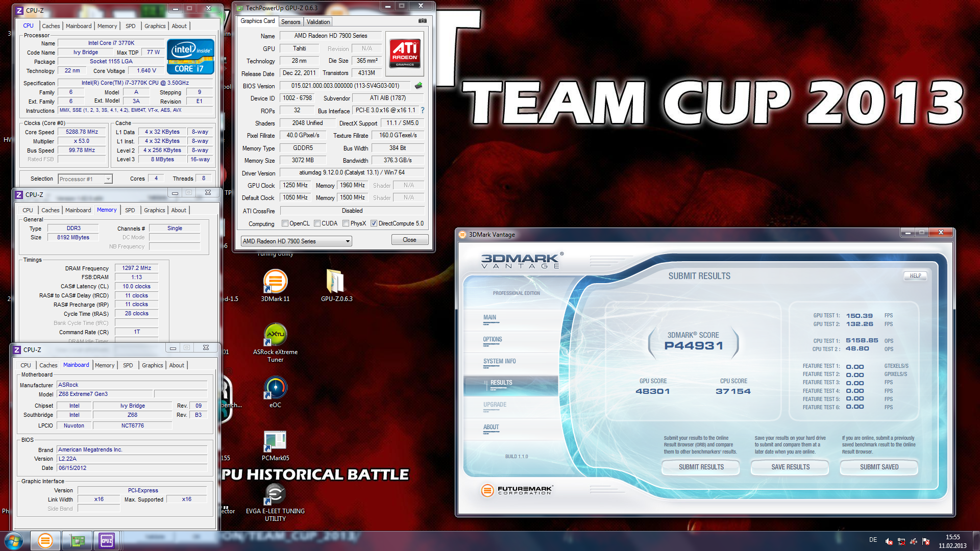Image resolution: width=980 pixels, height=551 pixels.
Task: Launch the eOC desktop shortcut
Action: (x=275, y=392)
